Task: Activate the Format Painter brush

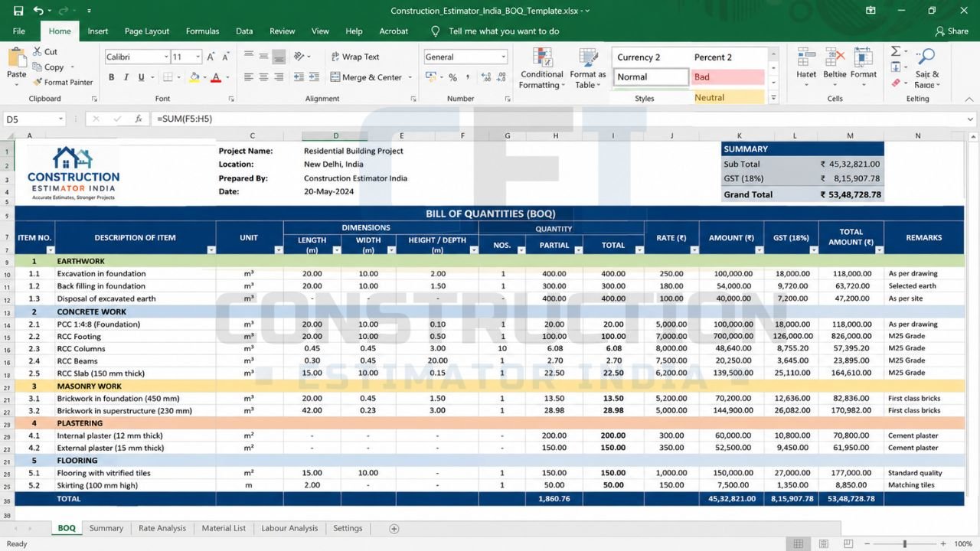Action: 38,82
